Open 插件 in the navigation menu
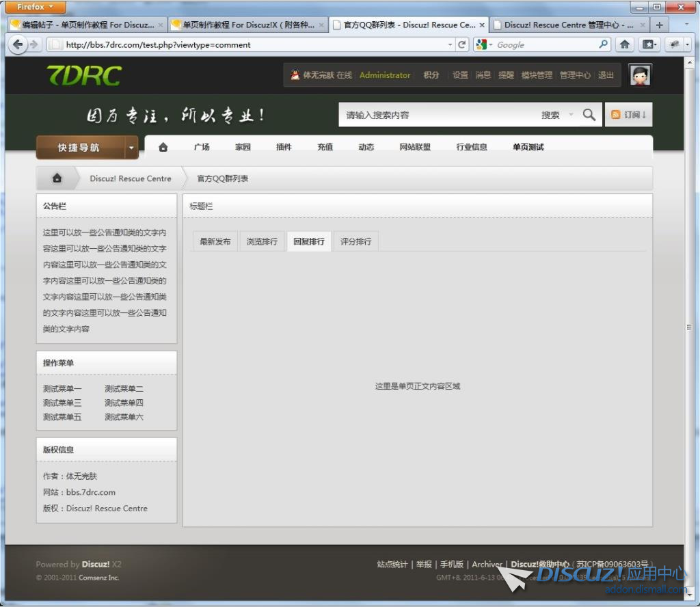The image size is (700, 607). coord(284,147)
